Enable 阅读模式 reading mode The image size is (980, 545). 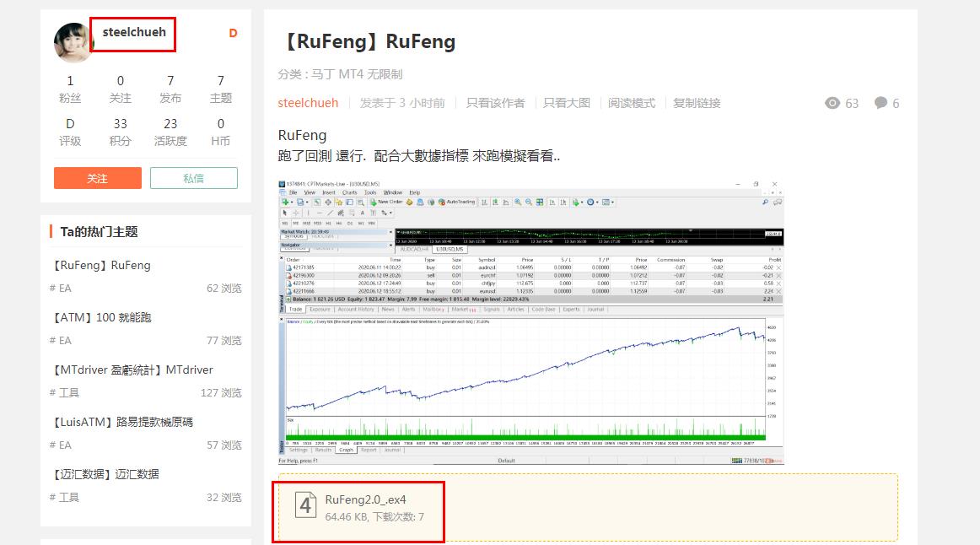coord(631,103)
